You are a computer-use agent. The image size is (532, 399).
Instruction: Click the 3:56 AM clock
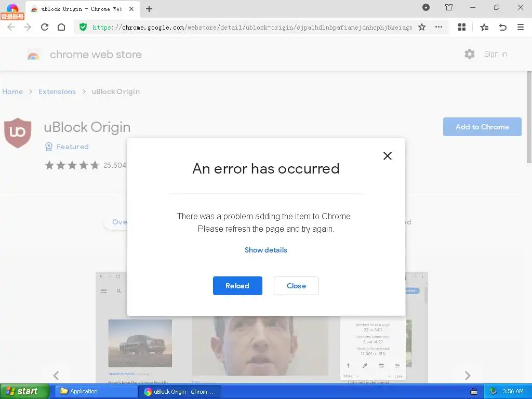pyautogui.click(x=513, y=392)
